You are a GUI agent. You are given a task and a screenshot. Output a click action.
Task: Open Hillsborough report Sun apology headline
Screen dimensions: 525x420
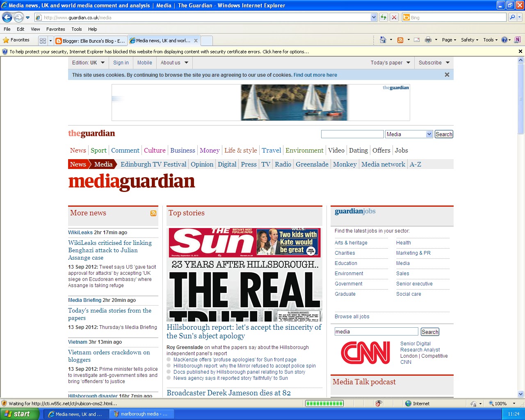244,331
